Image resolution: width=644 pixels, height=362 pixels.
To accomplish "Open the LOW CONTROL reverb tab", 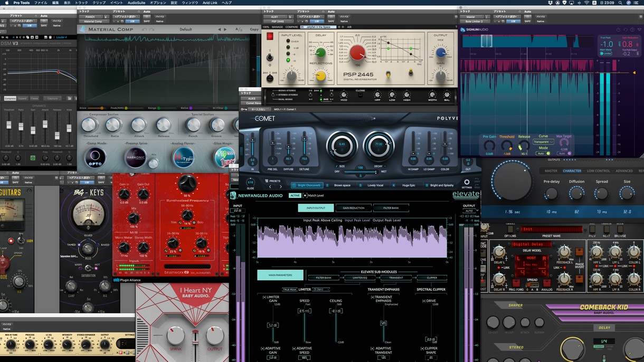I will [x=598, y=171].
